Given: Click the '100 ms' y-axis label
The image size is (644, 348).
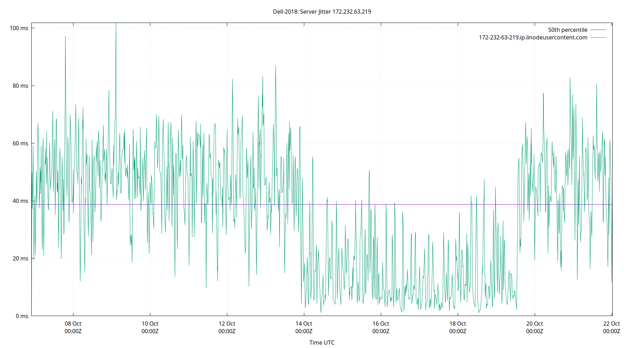Looking at the screenshot, I should click(x=19, y=28).
